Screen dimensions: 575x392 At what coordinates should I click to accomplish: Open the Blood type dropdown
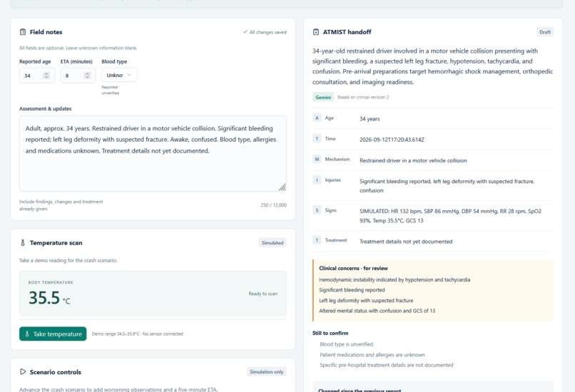click(119, 75)
